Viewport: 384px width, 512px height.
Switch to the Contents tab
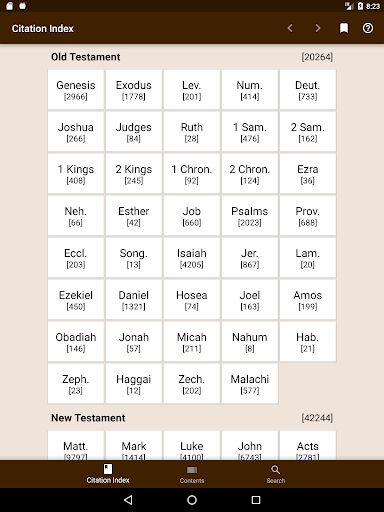(x=192, y=474)
